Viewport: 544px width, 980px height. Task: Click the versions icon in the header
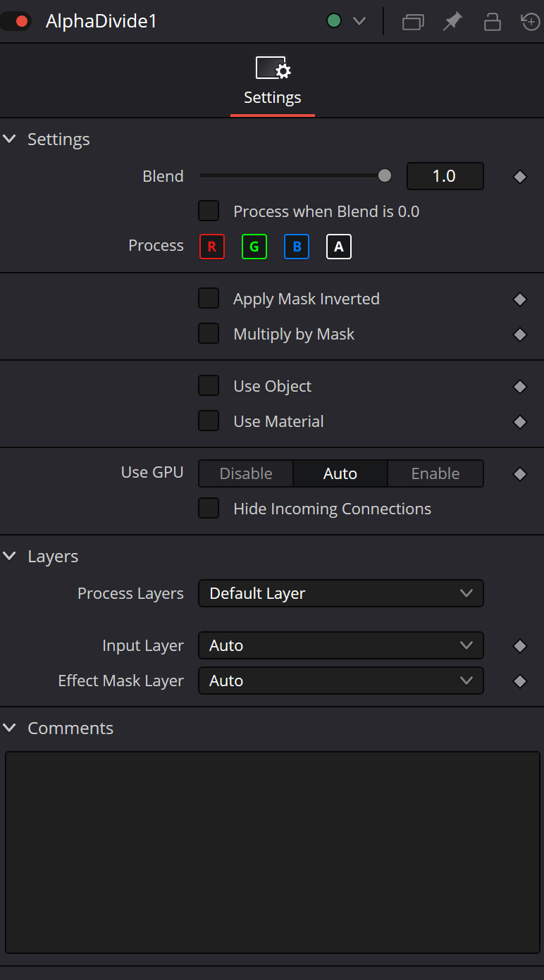[x=413, y=22]
